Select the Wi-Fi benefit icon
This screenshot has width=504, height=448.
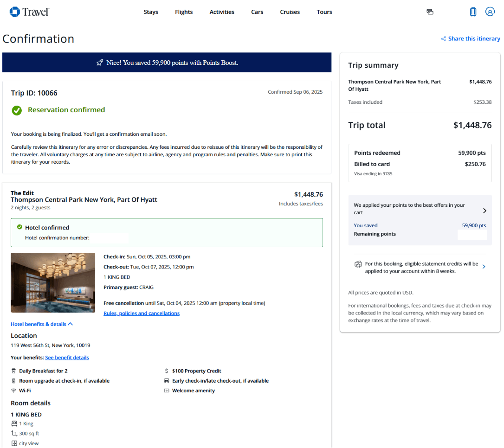click(13, 390)
